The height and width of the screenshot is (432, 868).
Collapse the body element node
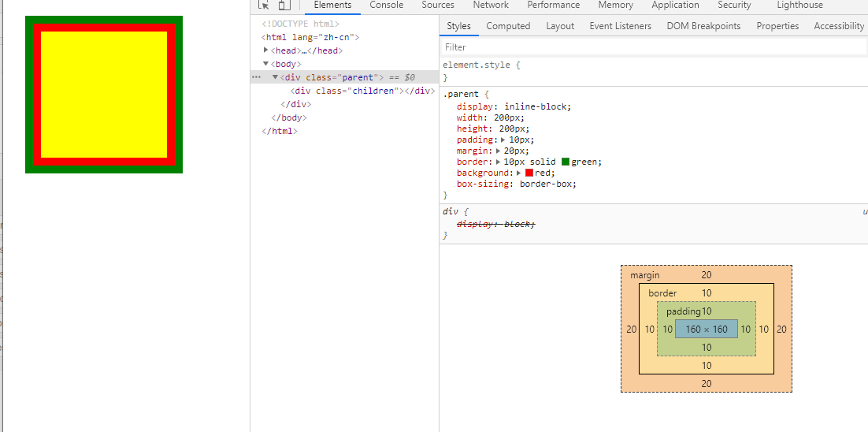click(x=266, y=64)
